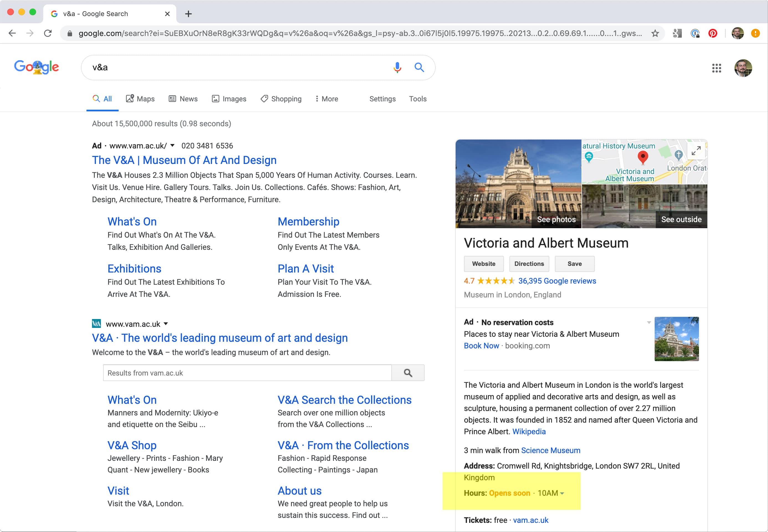Viewport: 768px width, 532px height.
Task: Open Membership ad sitelink
Action: click(x=308, y=222)
